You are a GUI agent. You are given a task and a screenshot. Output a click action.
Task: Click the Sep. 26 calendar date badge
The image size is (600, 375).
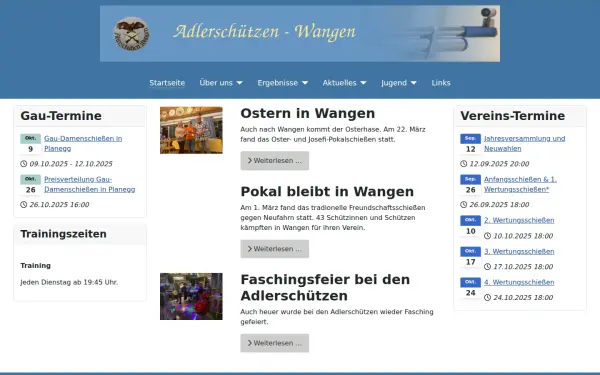click(x=470, y=184)
